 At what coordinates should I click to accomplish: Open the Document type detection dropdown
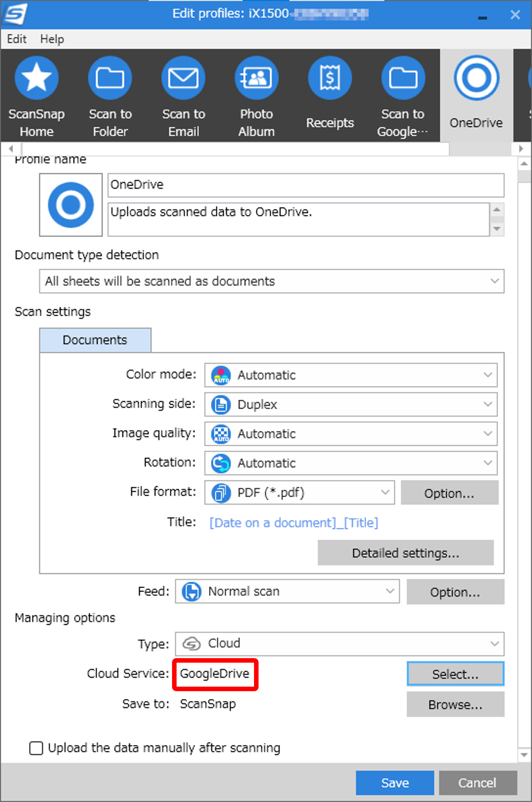tap(272, 281)
